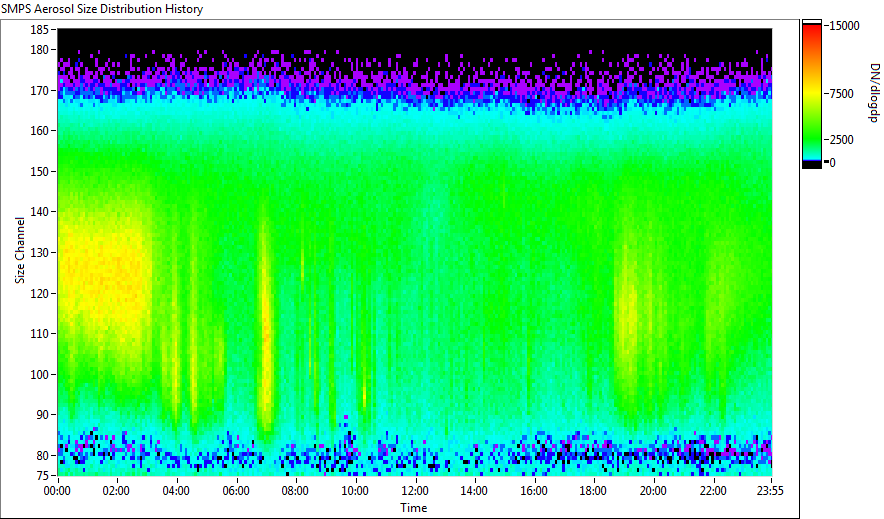The image size is (884, 519).
Task: Click the 130 size channel tick
Action: [x=39, y=252]
